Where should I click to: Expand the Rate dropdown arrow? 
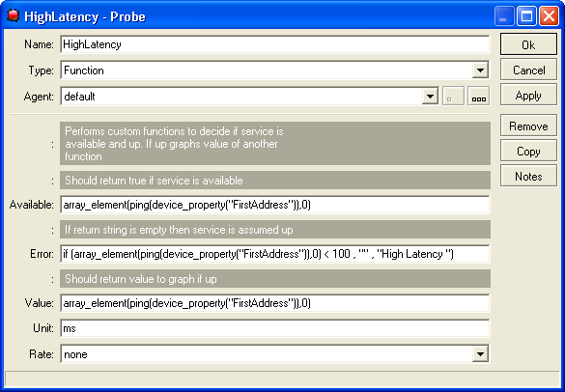480,354
